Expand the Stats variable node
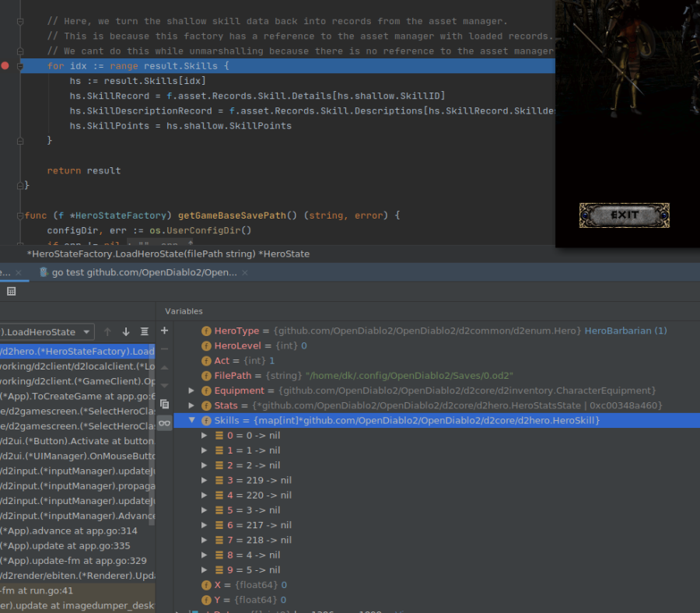 point(191,405)
